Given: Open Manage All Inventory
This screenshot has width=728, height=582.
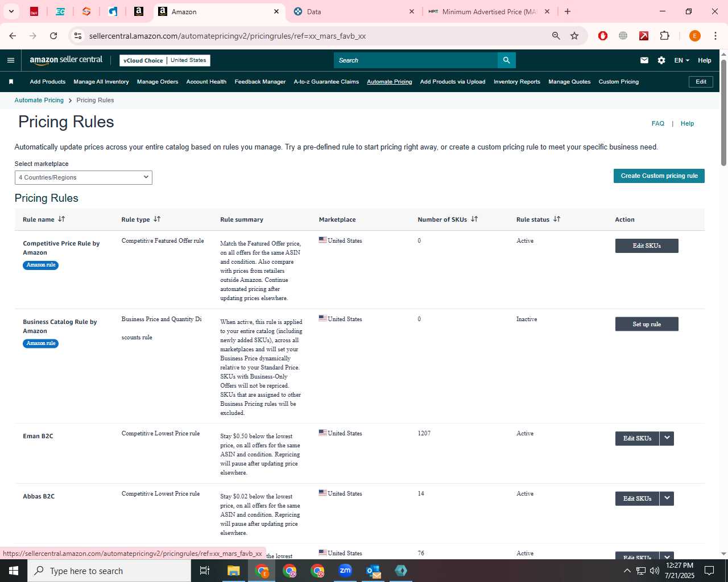Looking at the screenshot, I should [x=101, y=82].
